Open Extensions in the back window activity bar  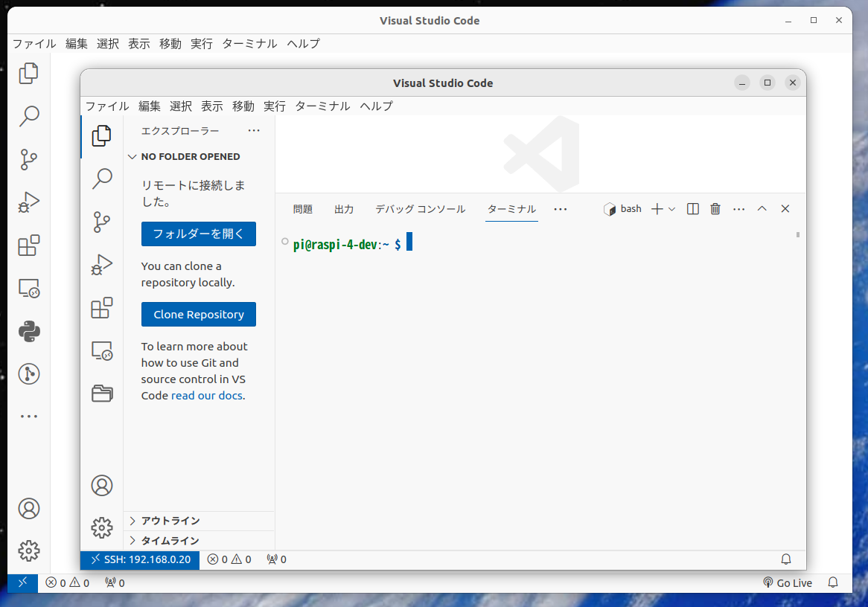[29, 245]
